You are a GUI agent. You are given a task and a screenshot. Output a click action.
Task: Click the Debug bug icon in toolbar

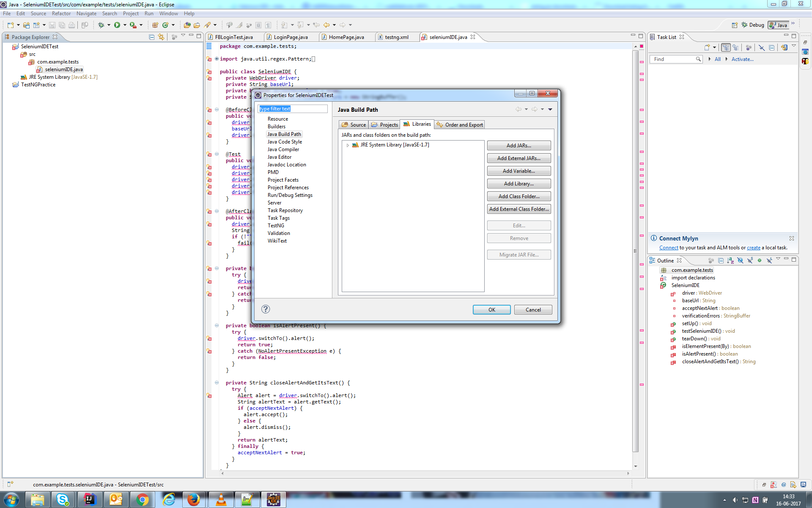click(x=101, y=25)
